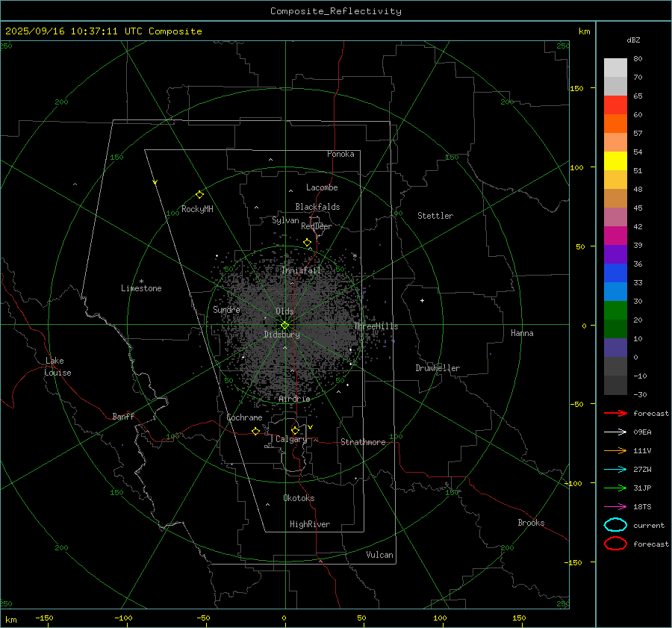
Task: Select the magenta 18TS arrow icon
Action: [615, 506]
